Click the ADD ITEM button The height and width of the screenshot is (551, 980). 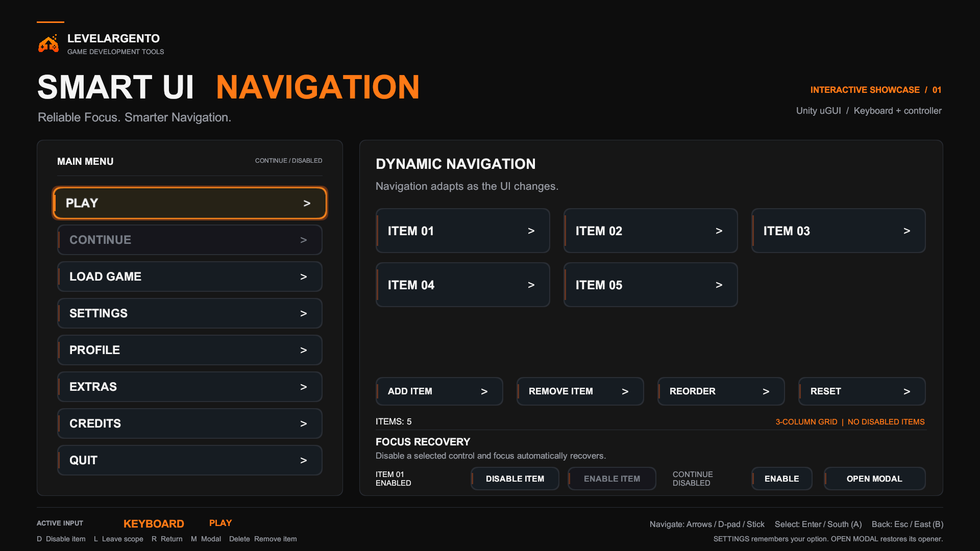tap(439, 391)
